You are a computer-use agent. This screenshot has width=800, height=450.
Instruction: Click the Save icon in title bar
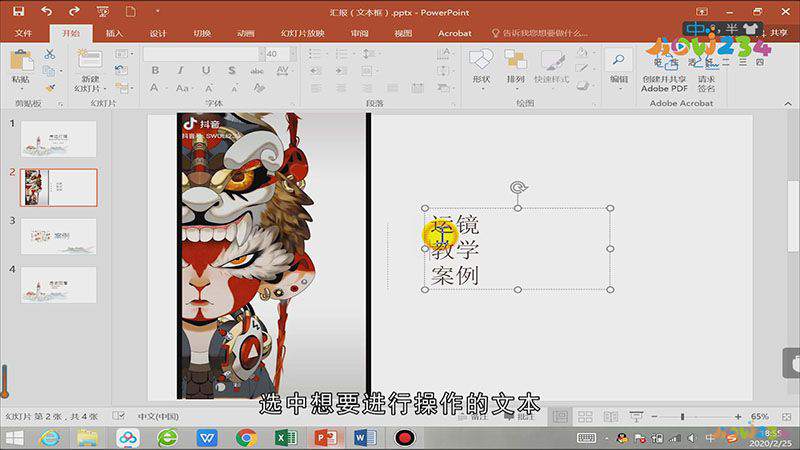pyautogui.click(x=18, y=11)
